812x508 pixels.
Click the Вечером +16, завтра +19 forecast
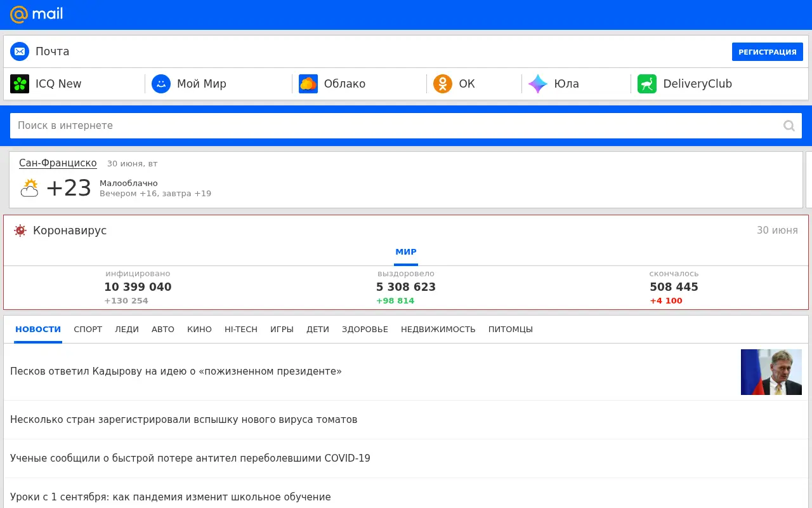155,194
